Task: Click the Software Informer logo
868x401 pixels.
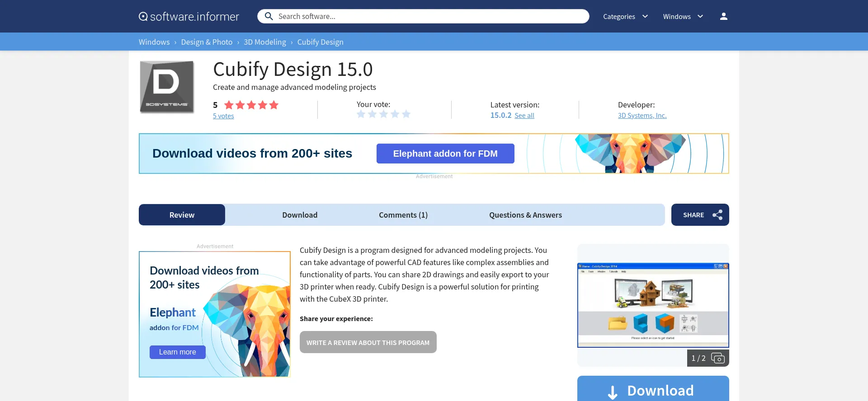Action: pyautogui.click(x=189, y=17)
